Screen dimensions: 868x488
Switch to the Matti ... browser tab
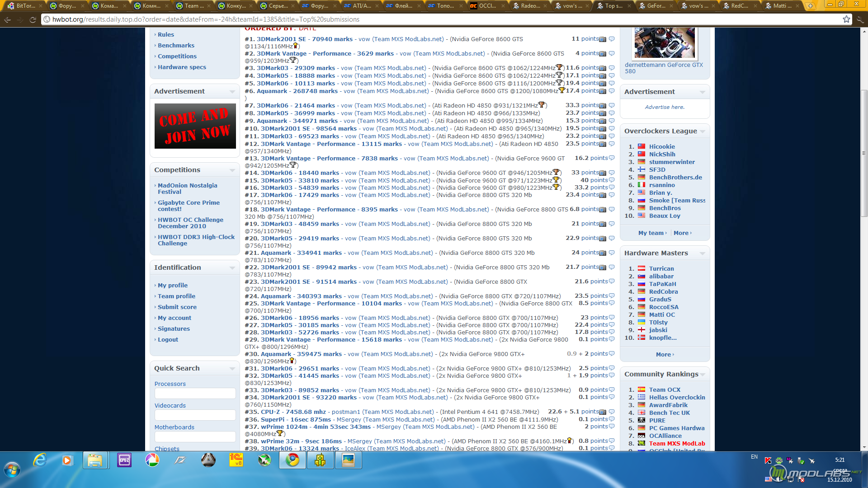coord(782,6)
